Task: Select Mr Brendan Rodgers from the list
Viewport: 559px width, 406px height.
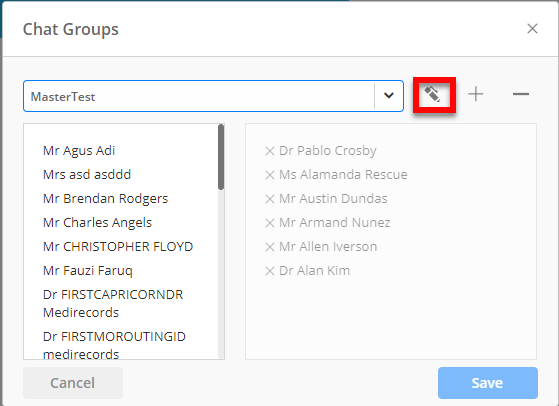Action: click(x=106, y=199)
